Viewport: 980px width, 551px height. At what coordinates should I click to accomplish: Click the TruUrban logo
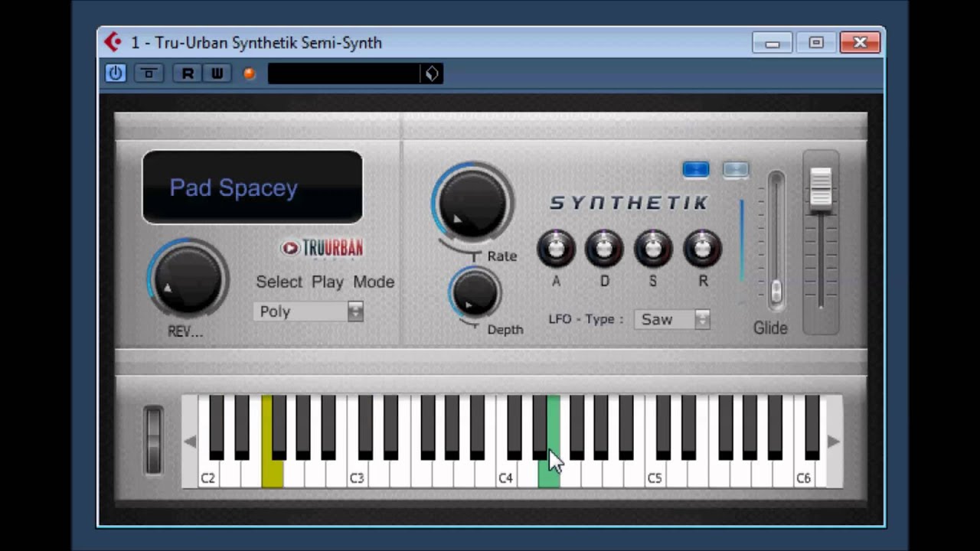(x=322, y=248)
